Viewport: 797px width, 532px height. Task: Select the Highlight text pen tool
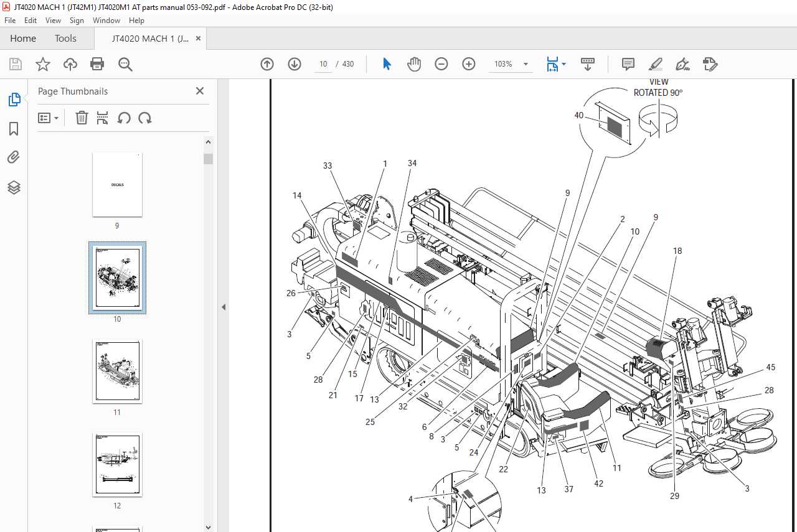[x=656, y=64]
